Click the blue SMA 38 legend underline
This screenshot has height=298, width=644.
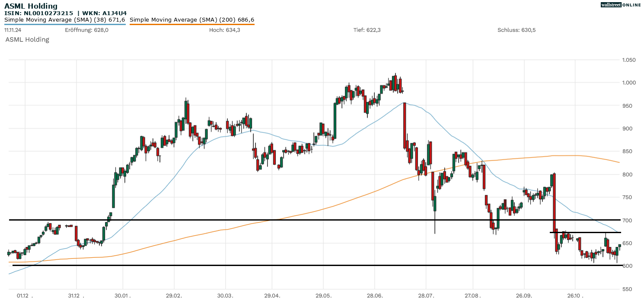coord(65,24)
